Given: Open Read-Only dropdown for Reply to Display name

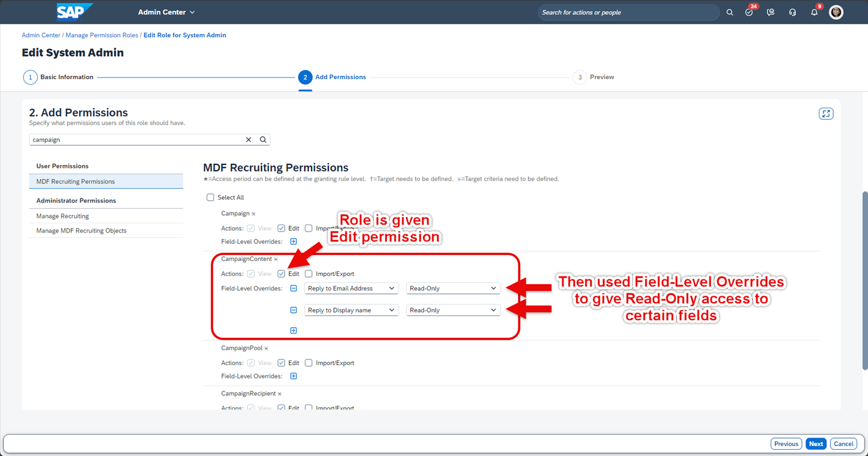Looking at the screenshot, I should (x=453, y=310).
